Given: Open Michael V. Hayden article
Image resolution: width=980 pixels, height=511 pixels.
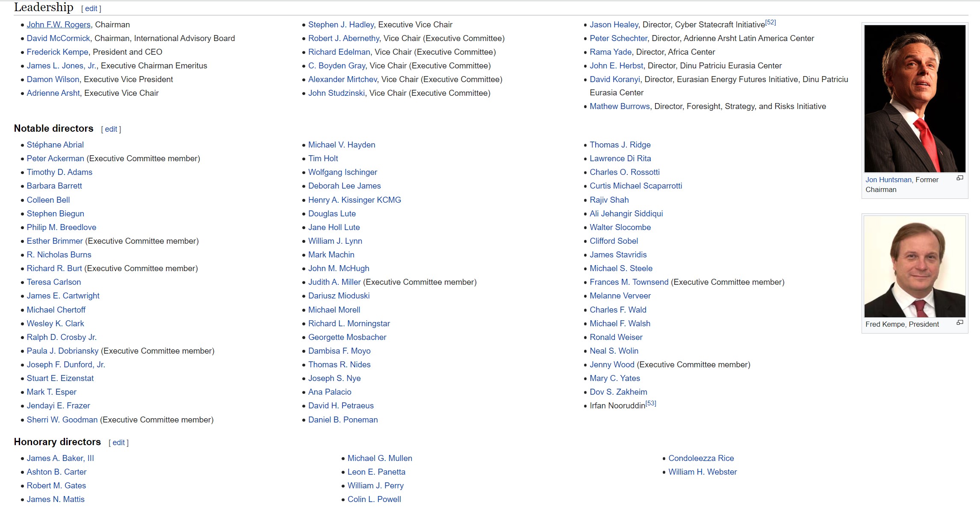Looking at the screenshot, I should pyautogui.click(x=342, y=145).
